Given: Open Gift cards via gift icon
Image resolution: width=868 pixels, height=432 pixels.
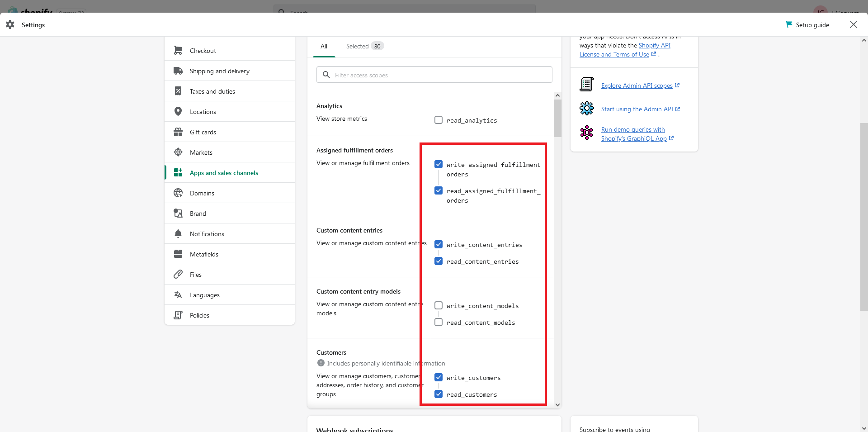Looking at the screenshot, I should [178, 132].
